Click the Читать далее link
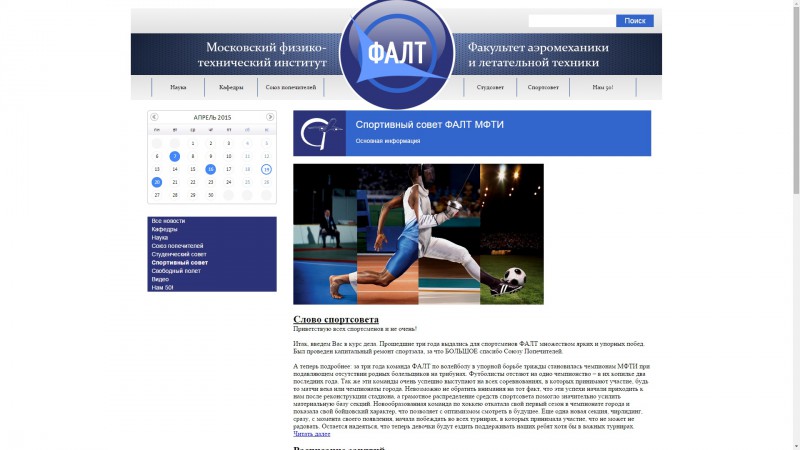This screenshot has height=450, width=800. pyautogui.click(x=312, y=434)
